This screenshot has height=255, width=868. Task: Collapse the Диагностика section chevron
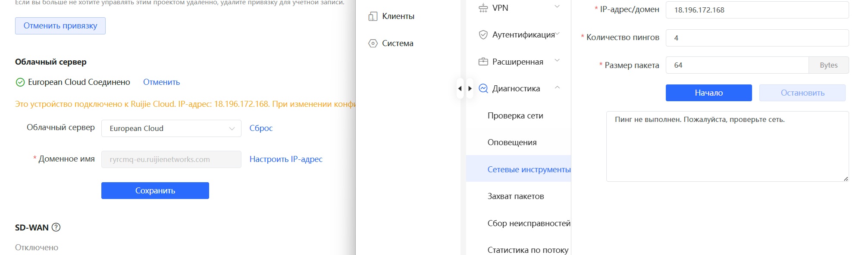pos(557,87)
